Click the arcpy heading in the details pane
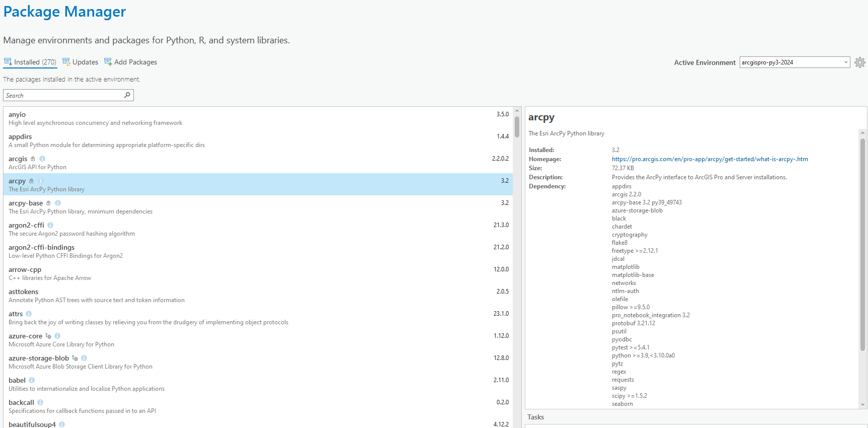This screenshot has height=428, width=868. pos(541,117)
